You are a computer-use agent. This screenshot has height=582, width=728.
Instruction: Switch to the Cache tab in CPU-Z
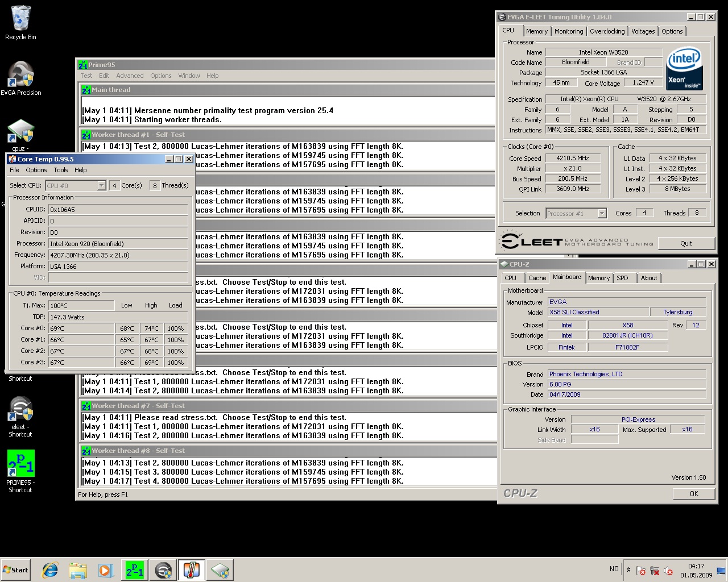click(x=537, y=278)
